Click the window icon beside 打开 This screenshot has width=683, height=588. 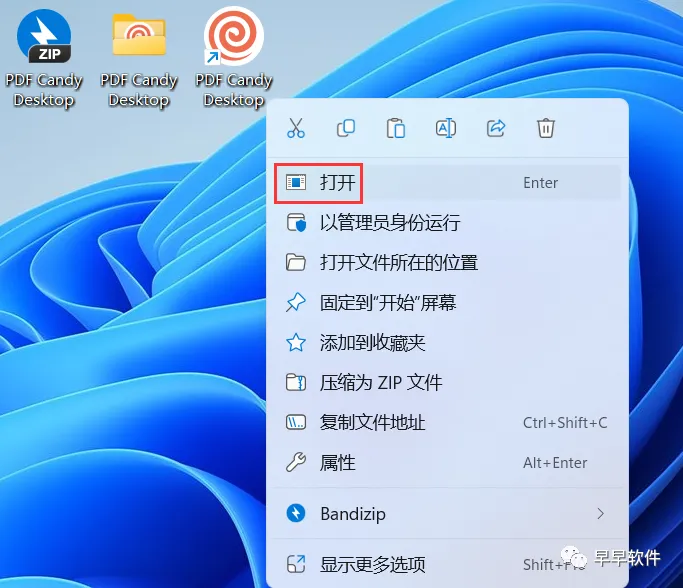pyautogui.click(x=296, y=182)
